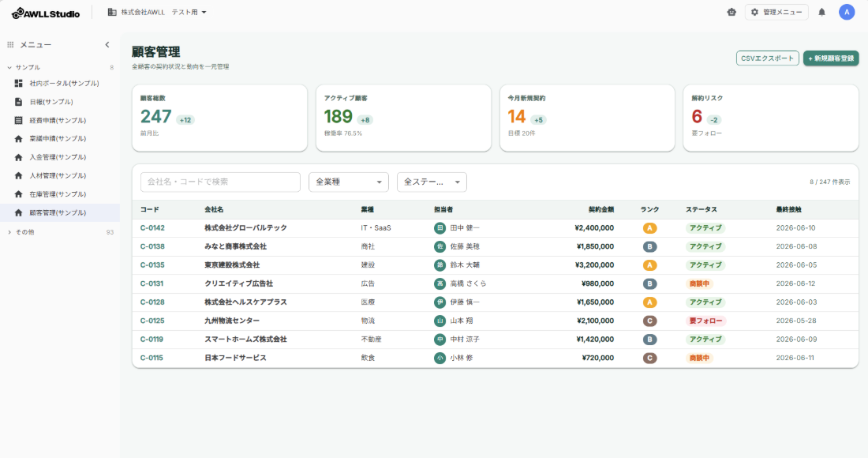Select 在庫管理(サンプル) menu item
The width and height of the screenshot is (868, 458).
click(60, 194)
